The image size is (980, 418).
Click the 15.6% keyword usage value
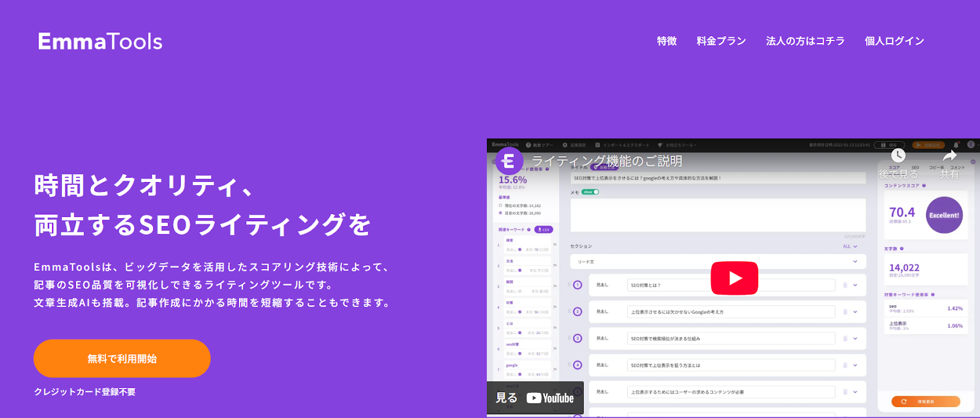click(513, 180)
